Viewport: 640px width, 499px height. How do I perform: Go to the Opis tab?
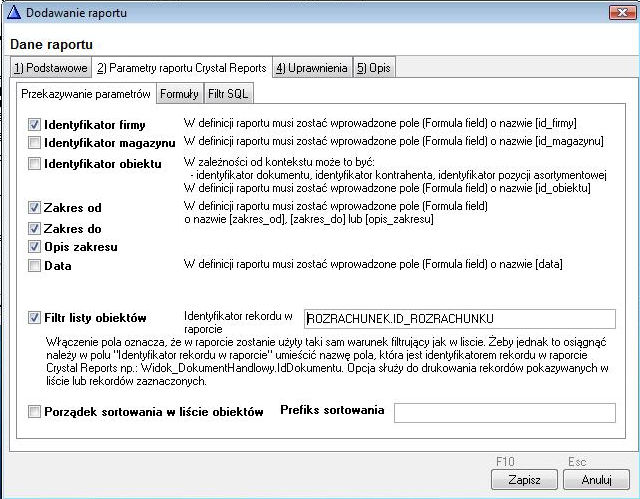tap(373, 68)
